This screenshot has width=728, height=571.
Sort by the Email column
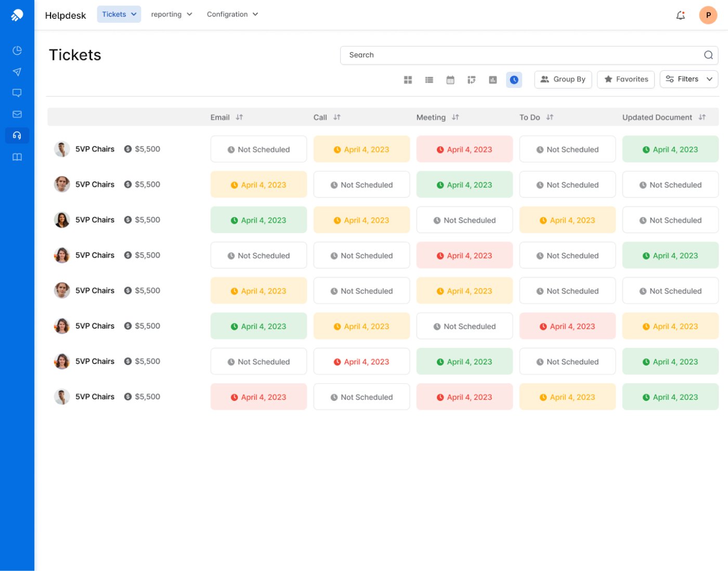[x=239, y=118]
